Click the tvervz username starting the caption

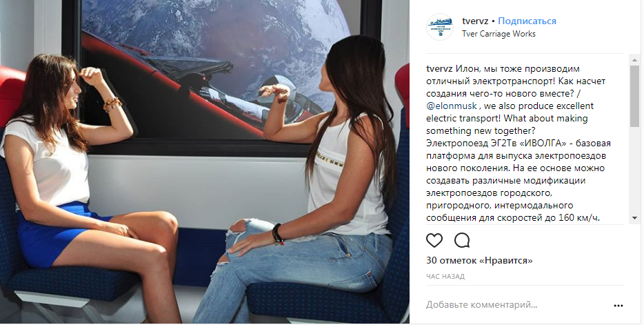[x=439, y=68]
